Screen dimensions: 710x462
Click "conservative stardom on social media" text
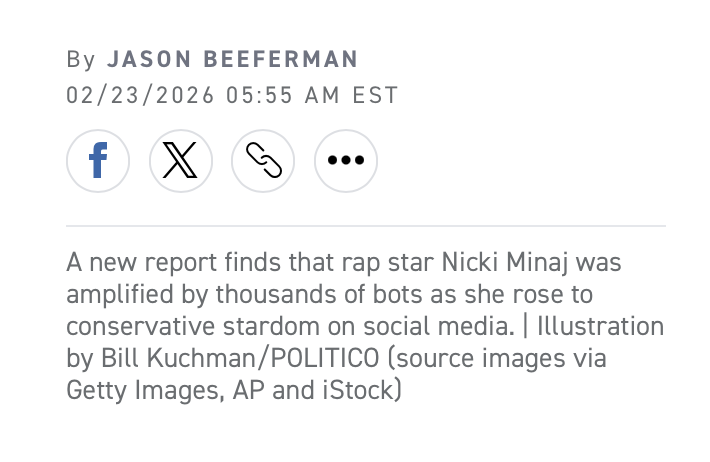(290, 326)
